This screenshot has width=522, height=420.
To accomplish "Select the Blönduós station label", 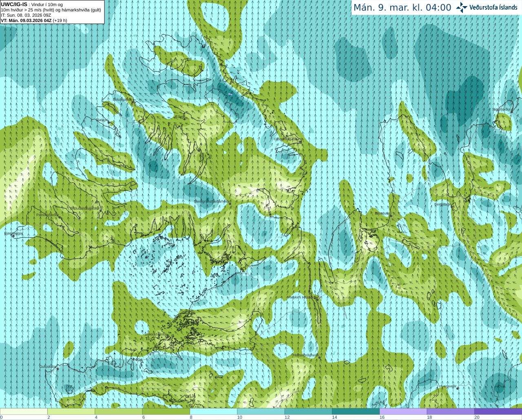I will pyautogui.click(x=383, y=213).
